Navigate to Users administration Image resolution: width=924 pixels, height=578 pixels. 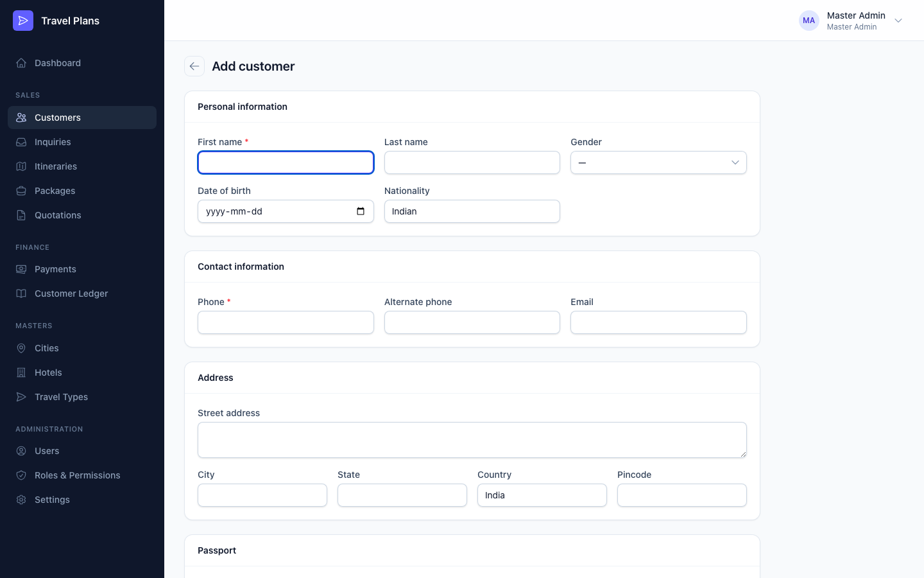click(x=82, y=451)
